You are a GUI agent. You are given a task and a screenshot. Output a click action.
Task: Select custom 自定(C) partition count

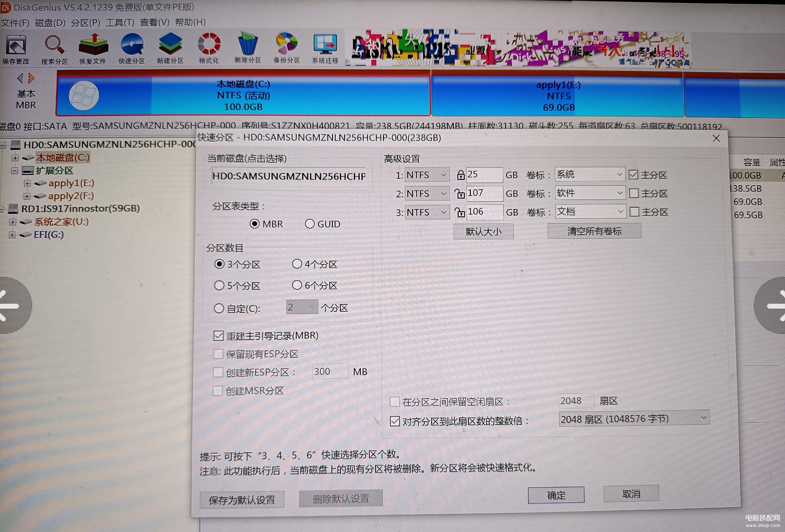[x=219, y=308]
